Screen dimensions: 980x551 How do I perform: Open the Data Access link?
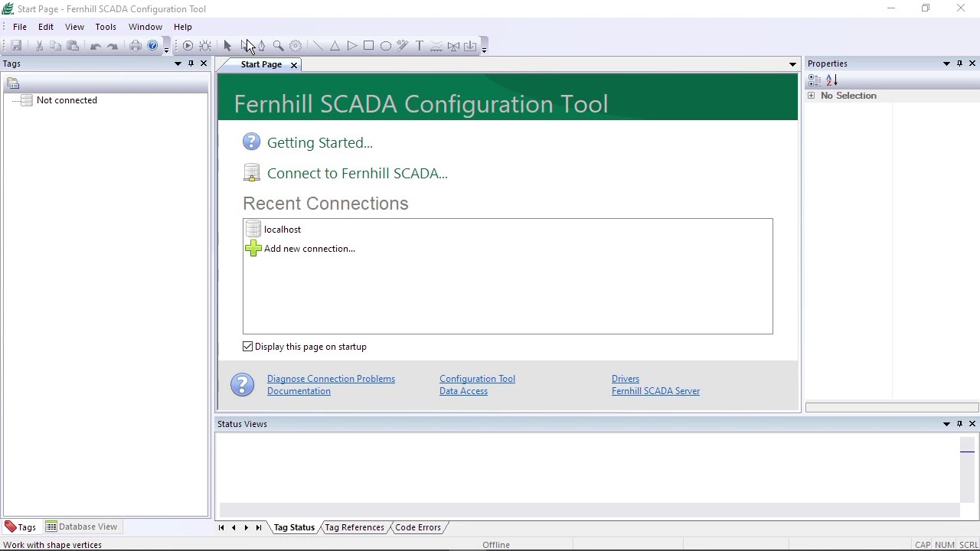[463, 391]
